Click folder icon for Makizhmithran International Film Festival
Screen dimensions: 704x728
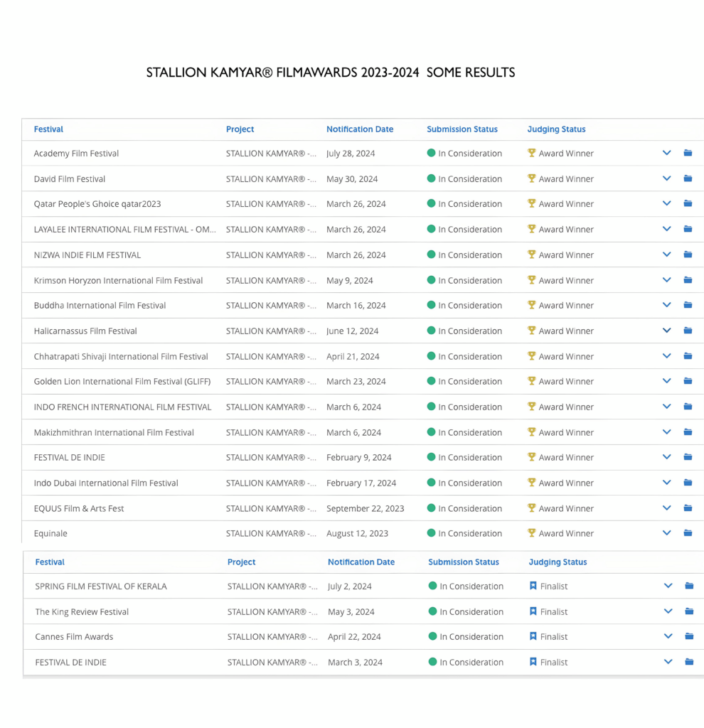pyautogui.click(x=688, y=432)
